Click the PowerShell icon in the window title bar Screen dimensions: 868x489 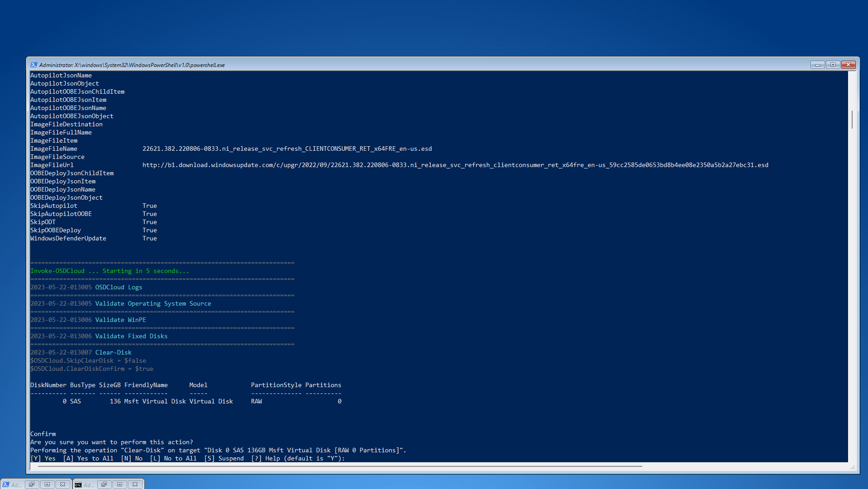coord(33,65)
